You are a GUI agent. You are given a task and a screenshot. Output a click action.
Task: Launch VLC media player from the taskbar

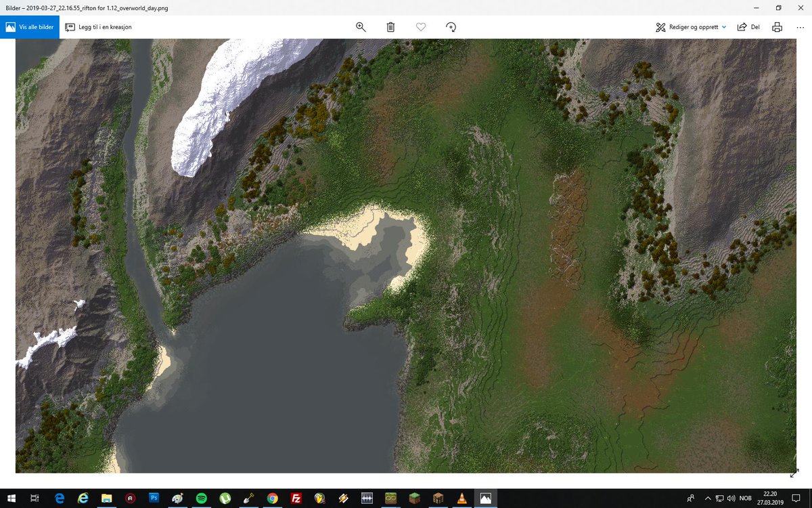461,498
